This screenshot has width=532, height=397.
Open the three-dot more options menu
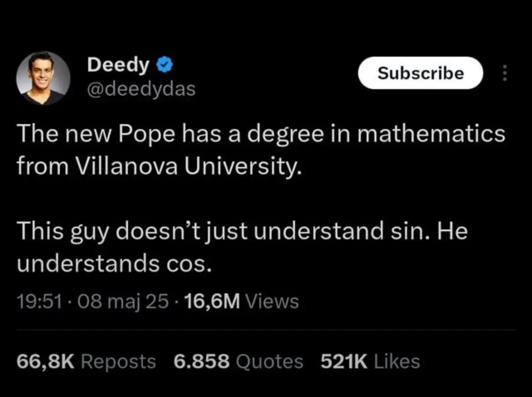point(503,73)
